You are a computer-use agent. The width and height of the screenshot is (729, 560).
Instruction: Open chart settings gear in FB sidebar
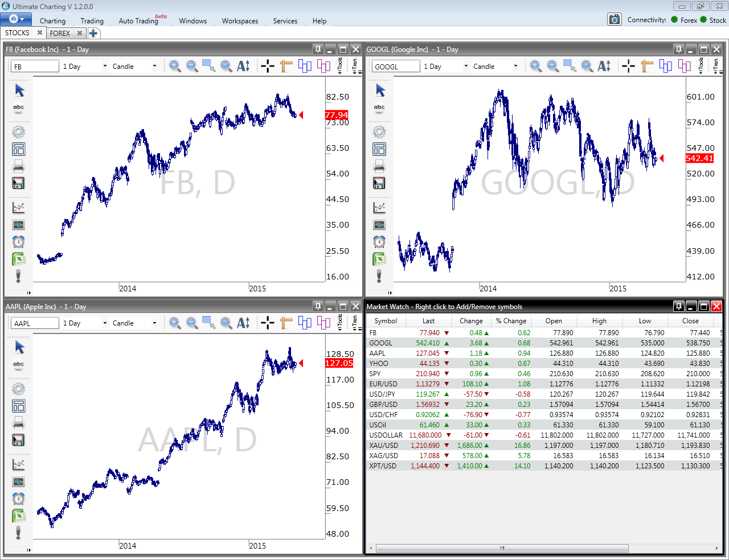coord(18,131)
